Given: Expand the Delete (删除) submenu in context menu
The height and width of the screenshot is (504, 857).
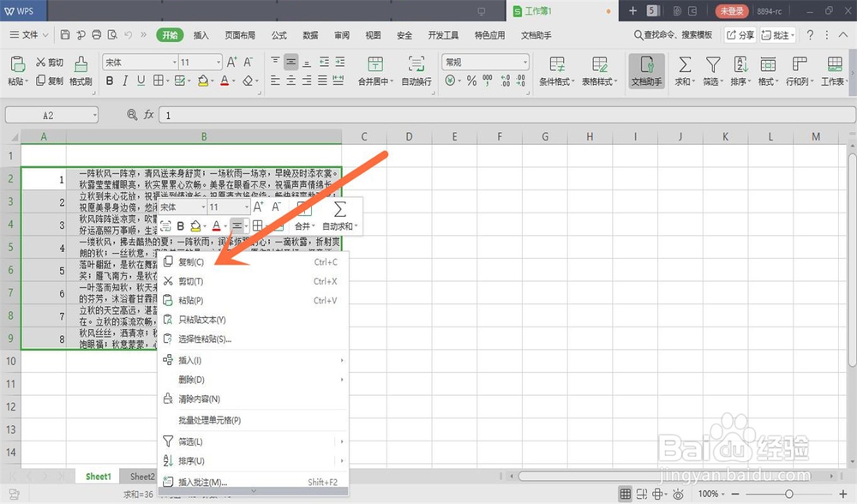Looking at the screenshot, I should click(x=253, y=380).
